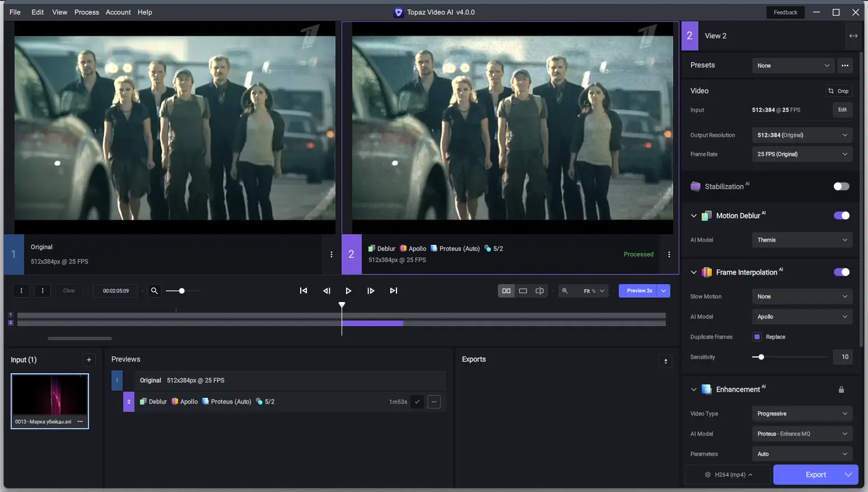This screenshot has height=492, width=868.
Task: Open the Process menu
Action: pyautogui.click(x=87, y=12)
